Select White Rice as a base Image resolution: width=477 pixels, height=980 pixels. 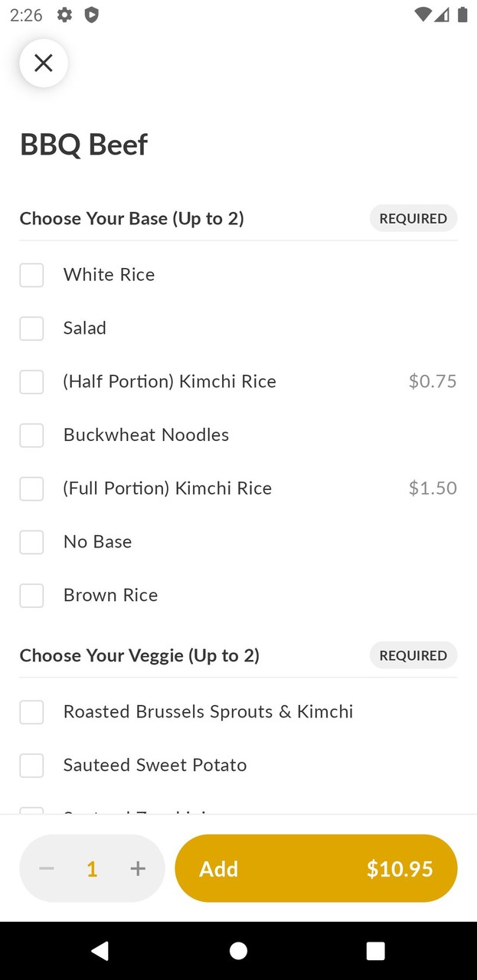point(31,274)
